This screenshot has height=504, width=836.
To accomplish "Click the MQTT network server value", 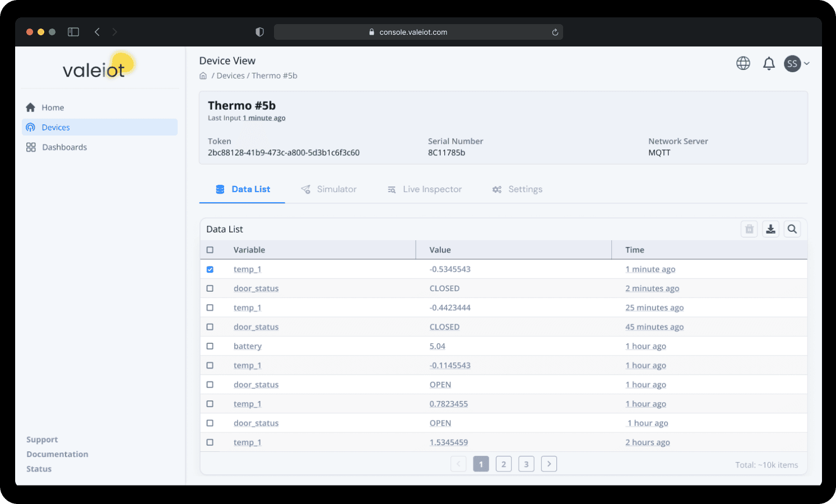I will [x=659, y=152].
